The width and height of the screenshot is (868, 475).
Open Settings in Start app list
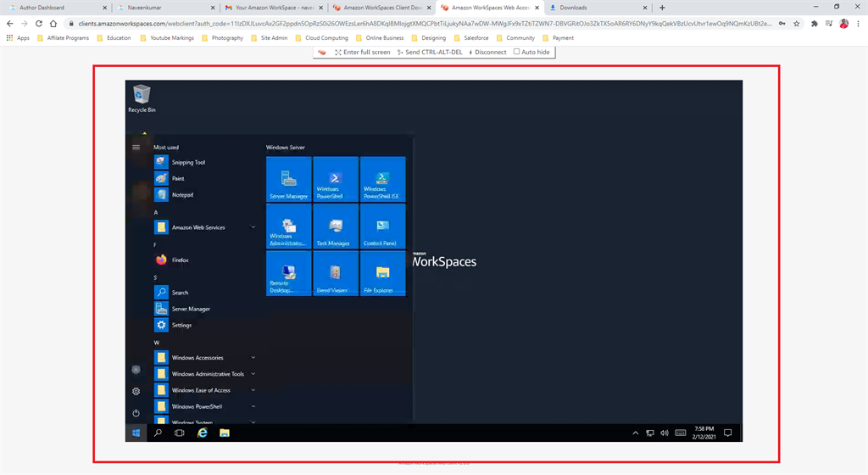click(173, 325)
